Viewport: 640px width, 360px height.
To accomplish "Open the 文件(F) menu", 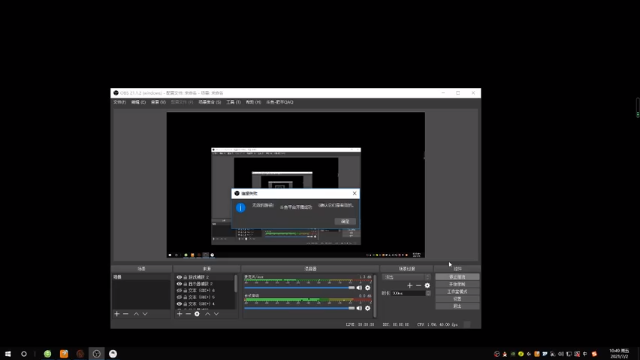I will click(x=120, y=102).
